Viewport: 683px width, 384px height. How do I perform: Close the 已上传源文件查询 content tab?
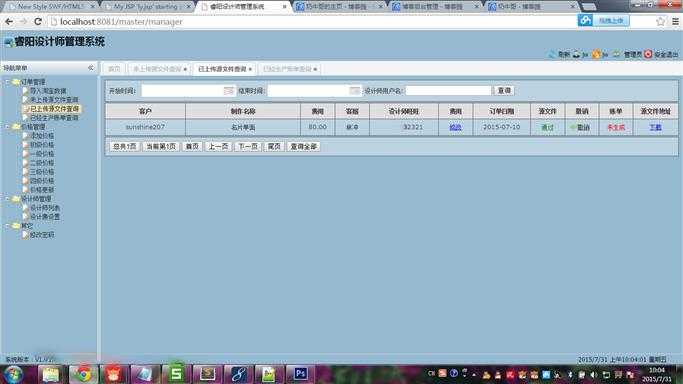(250, 69)
